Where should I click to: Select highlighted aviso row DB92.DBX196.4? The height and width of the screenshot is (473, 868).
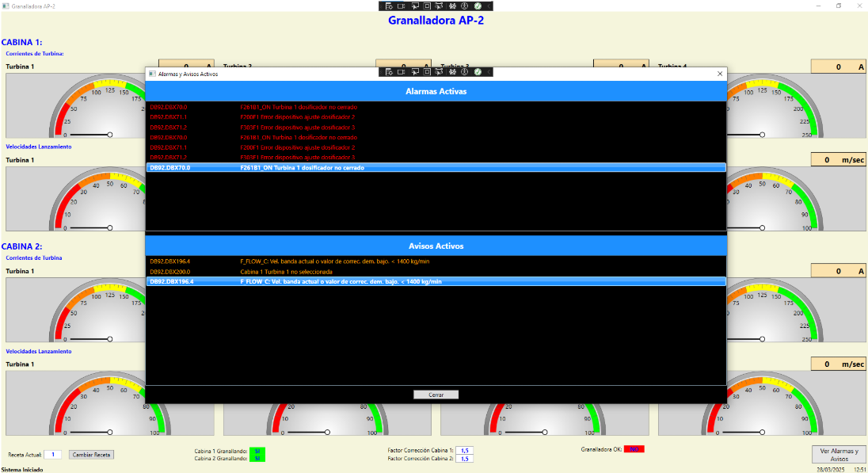click(x=436, y=281)
